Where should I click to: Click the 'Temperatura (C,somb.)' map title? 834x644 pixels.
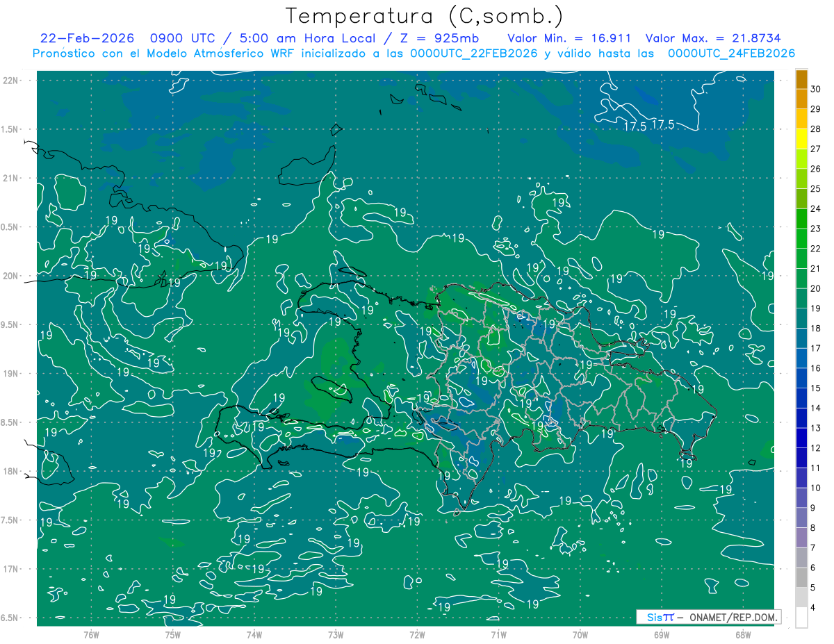tap(425, 17)
